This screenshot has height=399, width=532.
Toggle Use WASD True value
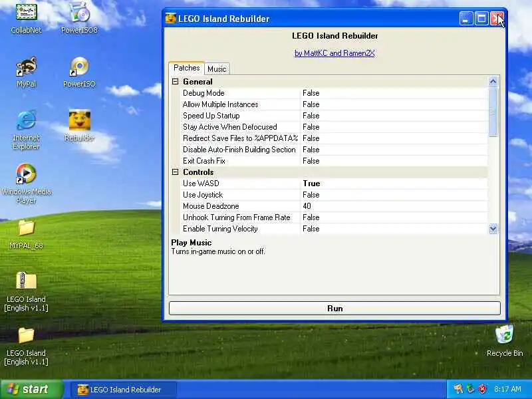tap(394, 184)
